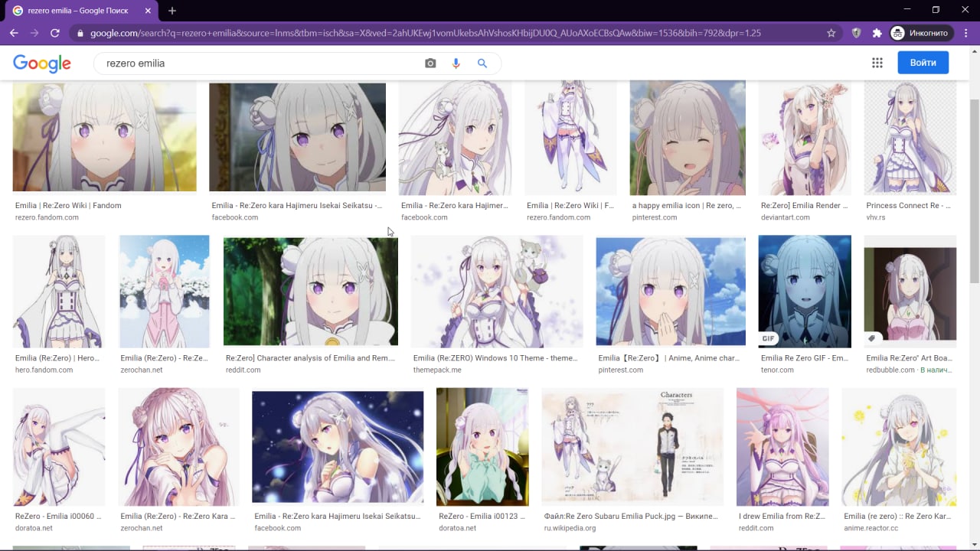
Task: Open the a happy emilia icon image
Action: pyautogui.click(x=688, y=138)
